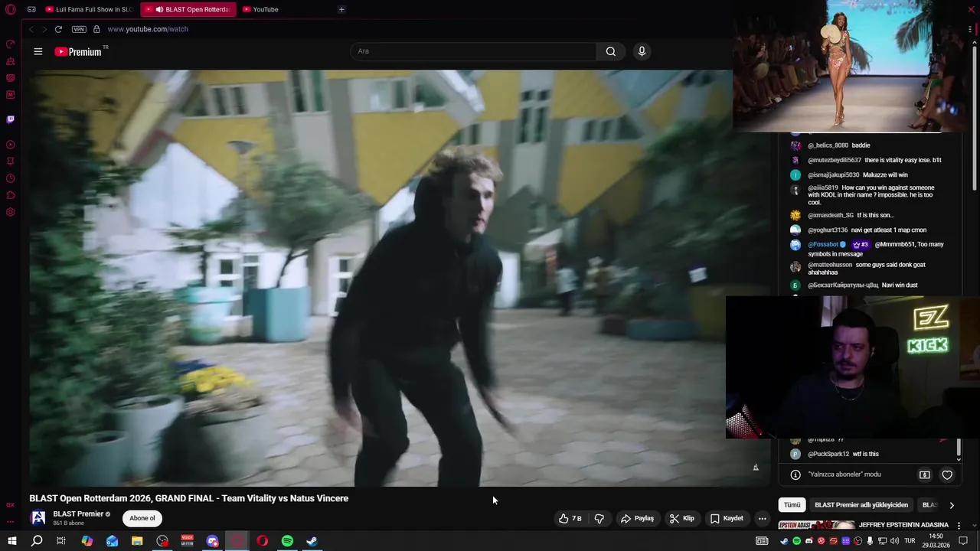Open the YouTube hamburger guide menu
This screenshot has width=980, height=551.
(38, 51)
